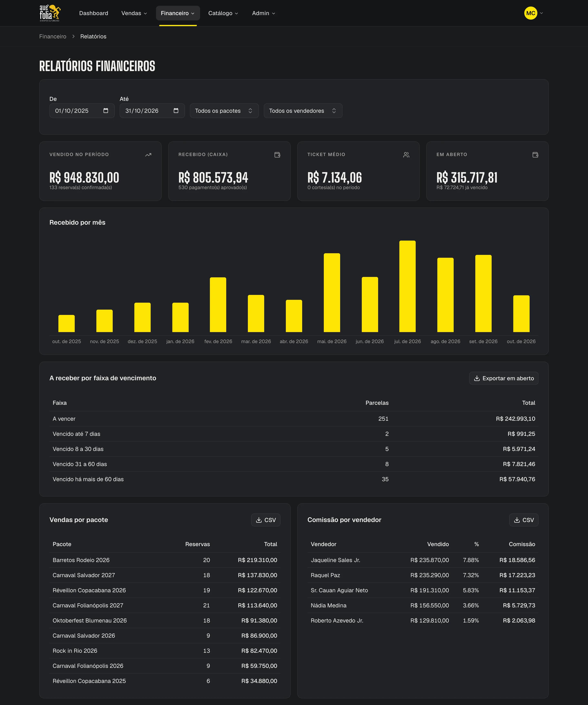Click wallet icon on Recebido (Caixa) card

coord(277,155)
